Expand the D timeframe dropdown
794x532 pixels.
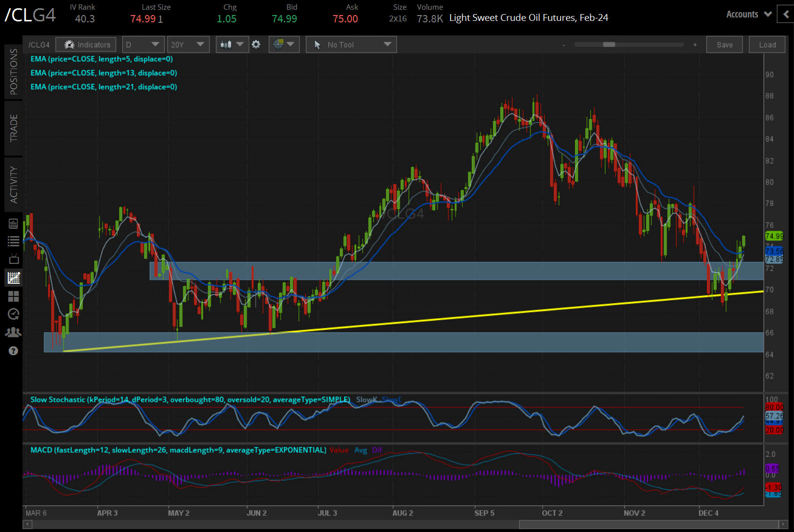click(x=142, y=45)
